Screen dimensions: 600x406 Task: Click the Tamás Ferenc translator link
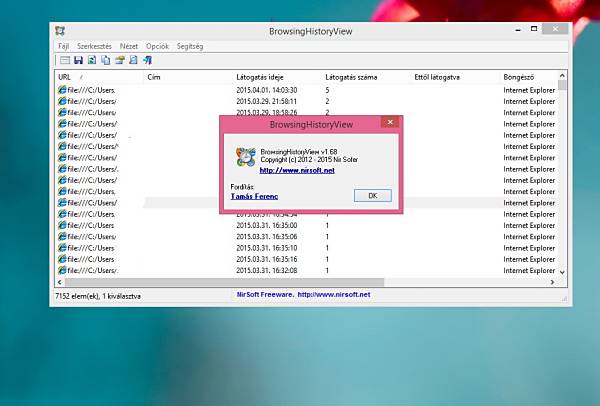(255, 197)
